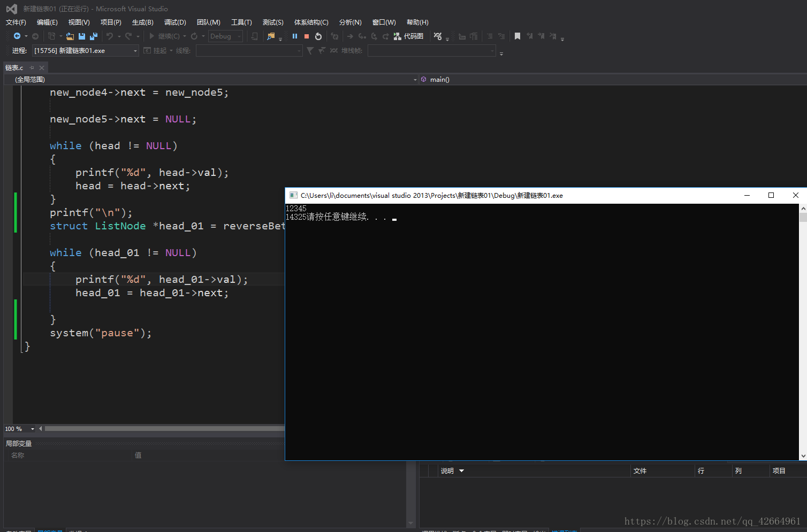Click the 挂起 (Suspend) button
The width and height of the screenshot is (807, 532).
[x=155, y=50]
